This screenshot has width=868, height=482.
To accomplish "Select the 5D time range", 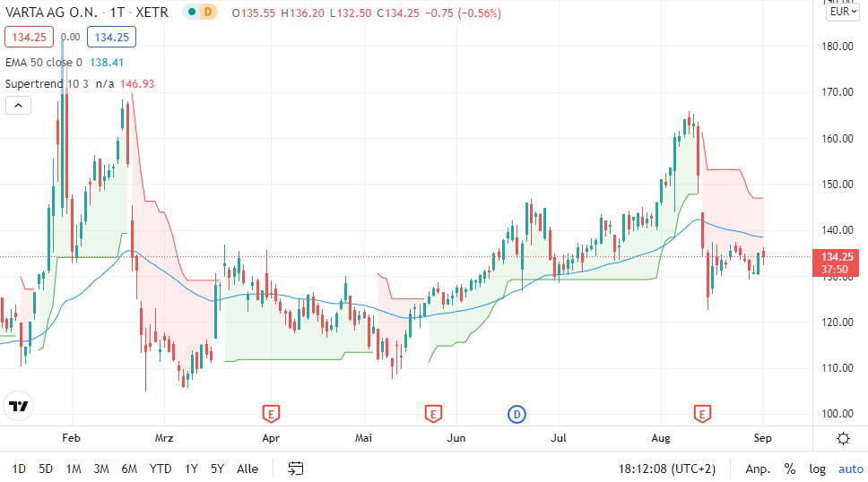I will tap(46, 469).
